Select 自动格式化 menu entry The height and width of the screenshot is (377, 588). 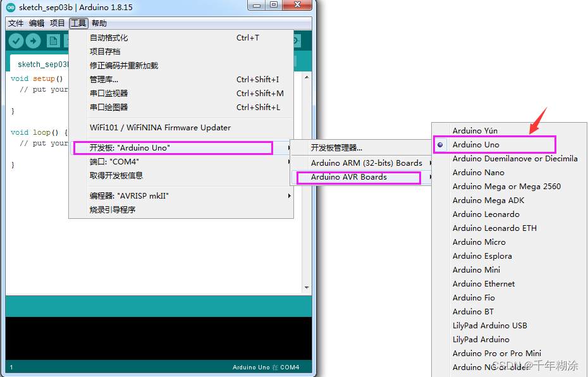tap(181, 38)
